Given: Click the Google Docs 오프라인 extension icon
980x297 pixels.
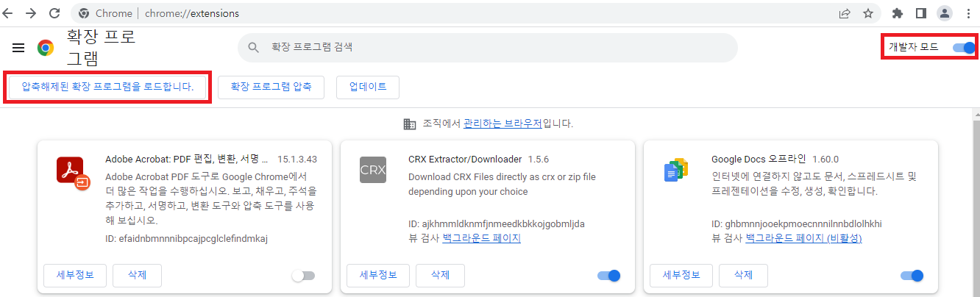Looking at the screenshot, I should (676, 170).
